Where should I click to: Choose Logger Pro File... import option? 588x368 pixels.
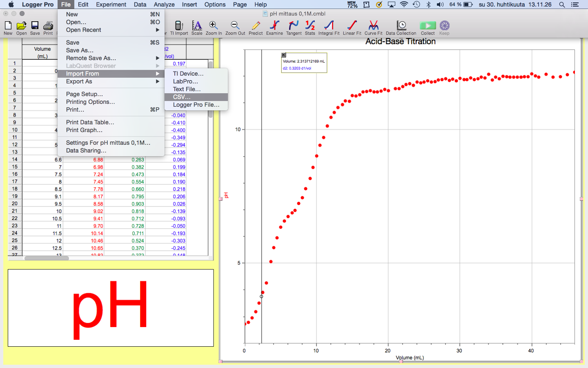click(196, 105)
